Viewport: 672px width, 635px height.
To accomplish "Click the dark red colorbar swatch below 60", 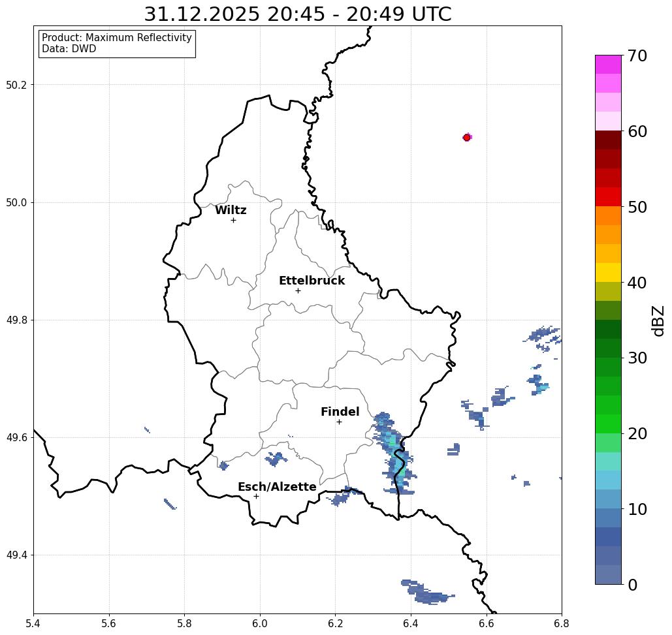I will 608,140.
